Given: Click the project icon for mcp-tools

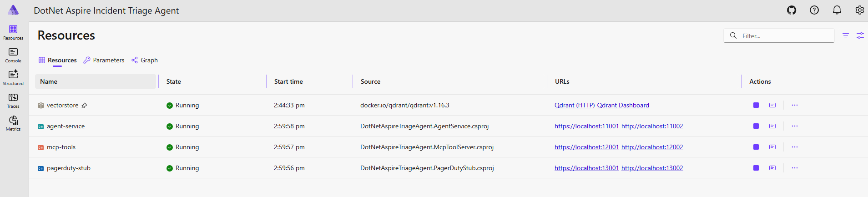Looking at the screenshot, I should pyautogui.click(x=40, y=147).
